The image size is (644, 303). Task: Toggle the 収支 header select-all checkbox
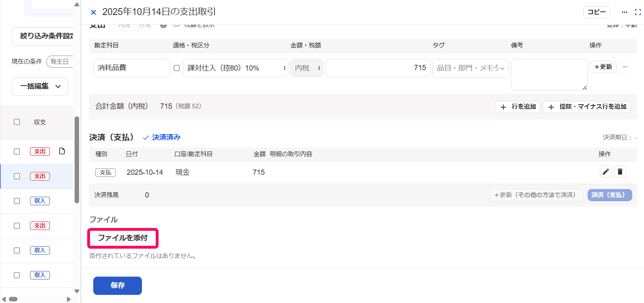[x=17, y=122]
